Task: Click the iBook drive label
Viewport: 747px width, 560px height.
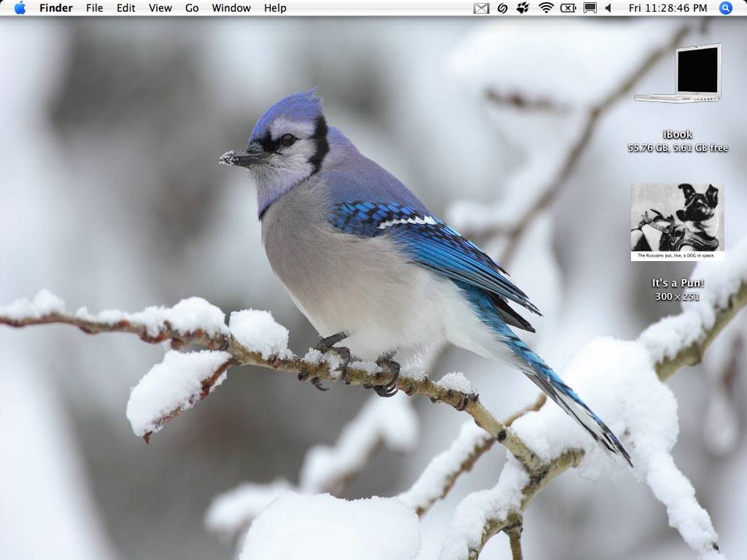Action: coord(678,134)
